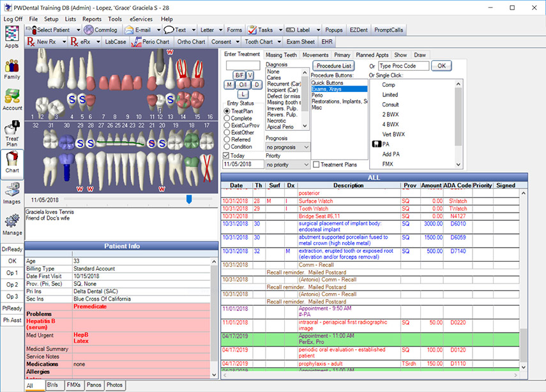The height and width of the screenshot is (392, 546).
Task: Open the Perio Chart
Action: pos(151,41)
